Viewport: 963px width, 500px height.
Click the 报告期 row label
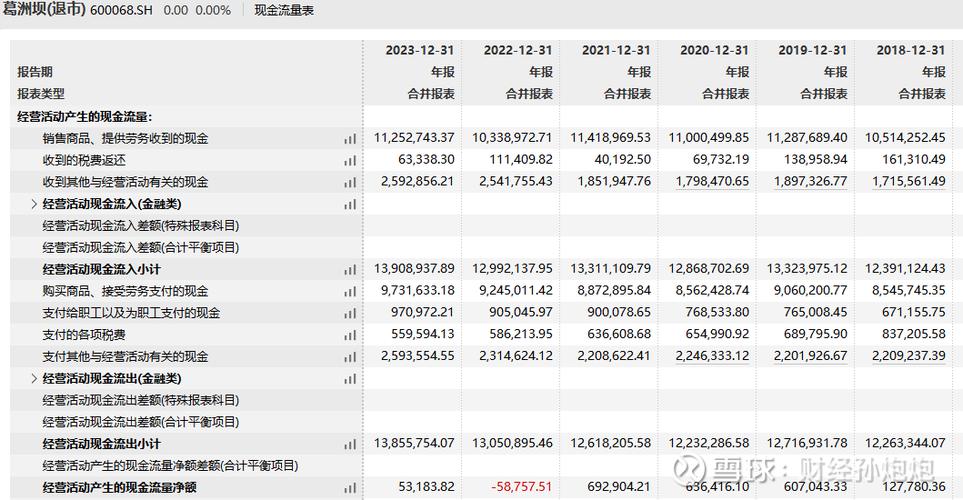click(35, 72)
